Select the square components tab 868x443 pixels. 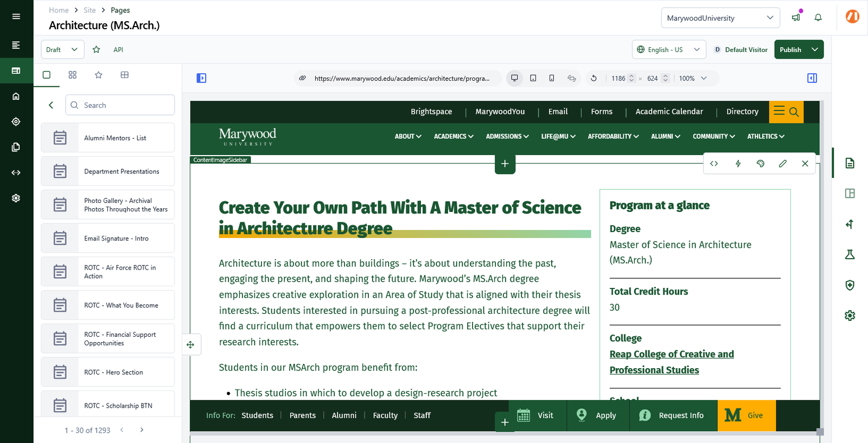(x=47, y=75)
